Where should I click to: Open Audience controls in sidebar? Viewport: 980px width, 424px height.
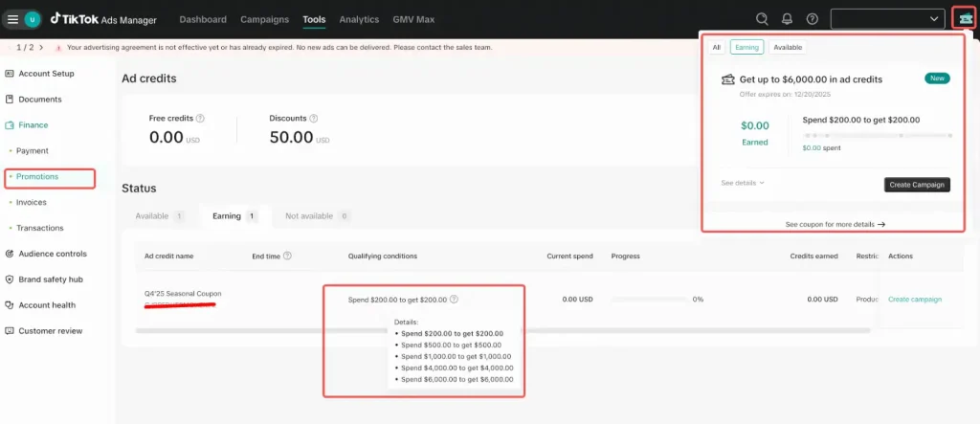pos(53,254)
